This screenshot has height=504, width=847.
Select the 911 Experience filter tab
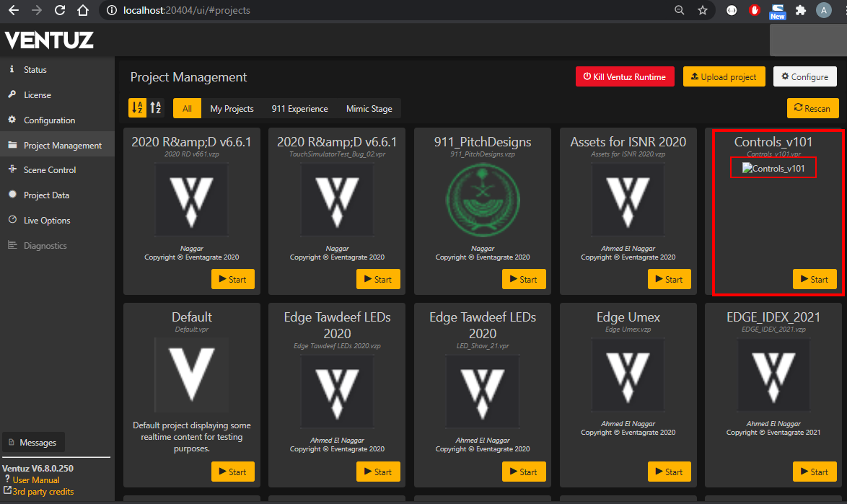[x=299, y=109]
